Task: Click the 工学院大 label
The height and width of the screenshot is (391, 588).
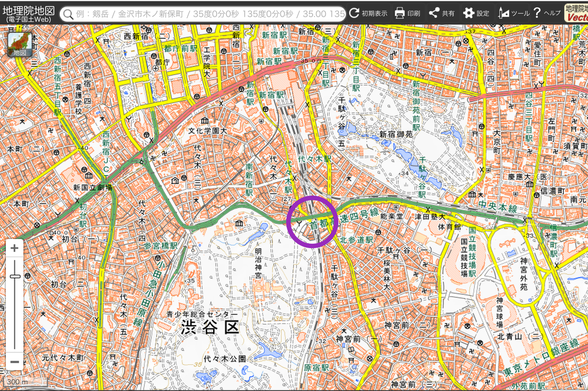Action: pos(206,62)
